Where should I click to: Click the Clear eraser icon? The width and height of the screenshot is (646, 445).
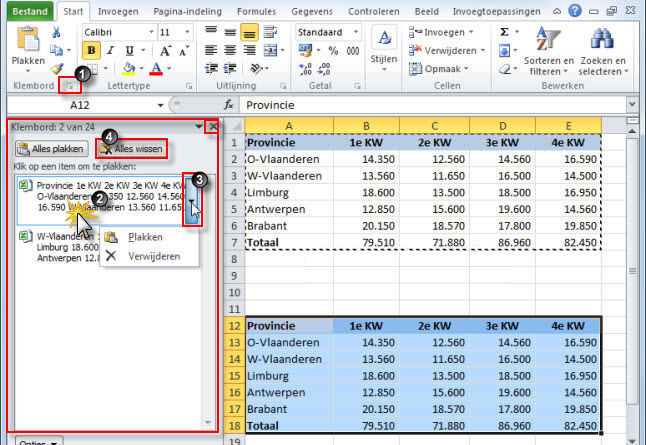click(504, 69)
